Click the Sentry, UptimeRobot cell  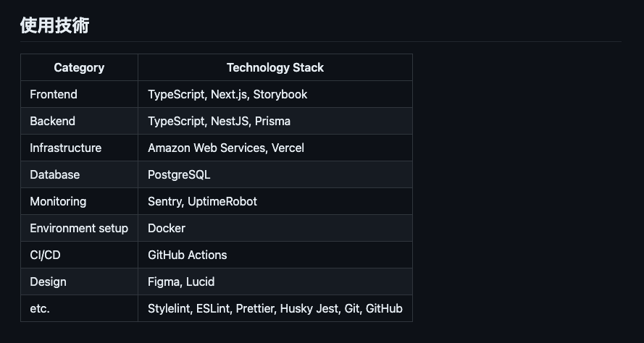(x=275, y=201)
